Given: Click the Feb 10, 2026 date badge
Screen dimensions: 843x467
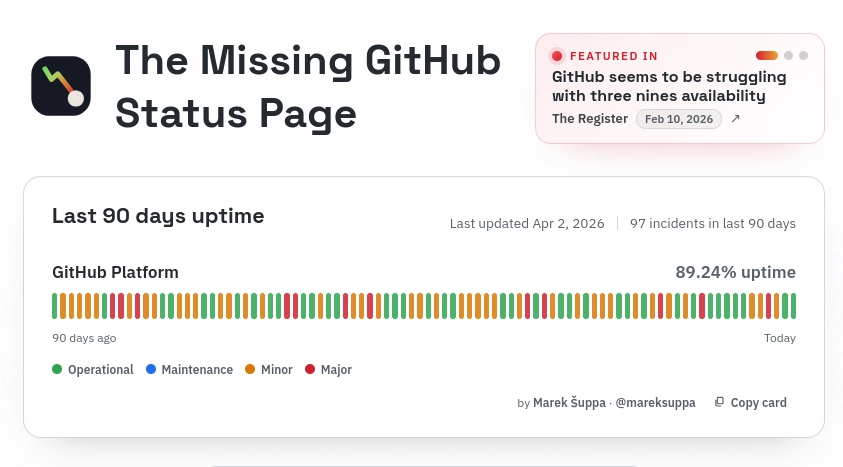Looking at the screenshot, I should pyautogui.click(x=678, y=119).
